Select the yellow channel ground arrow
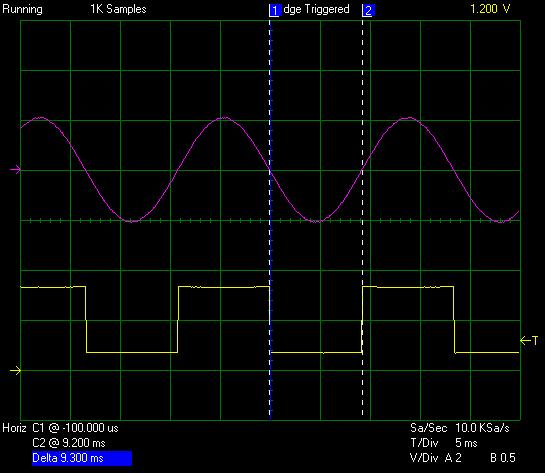The width and height of the screenshot is (545, 473). click(15, 370)
